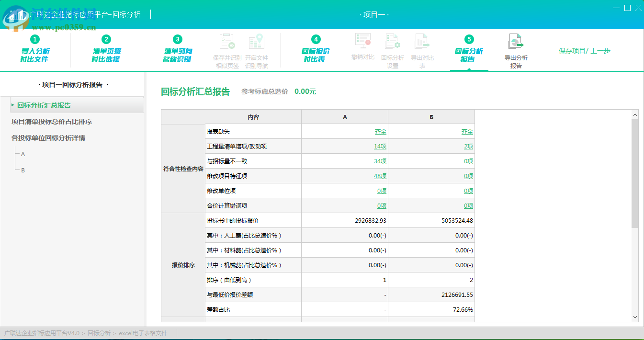Viewport: 644px width, 340px height.
Task: Open the 回标分析设置 settings icon
Action: click(393, 48)
